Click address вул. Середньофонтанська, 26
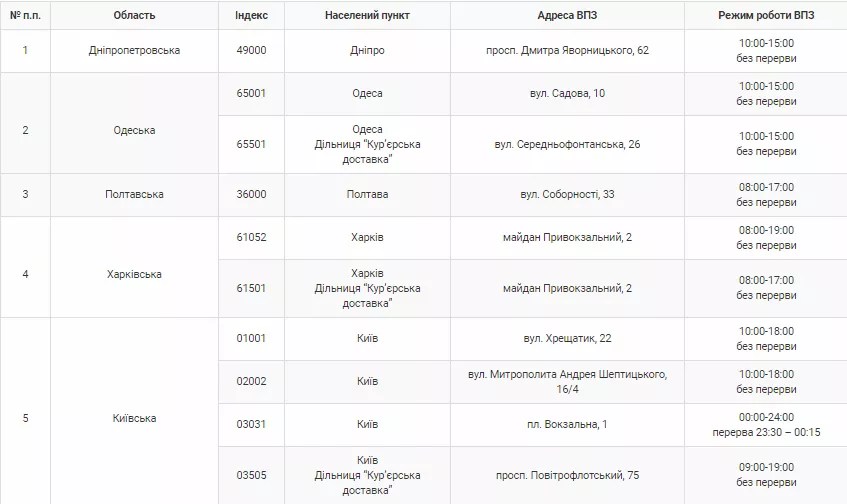Screen dimensions: 847x504 (x=567, y=144)
